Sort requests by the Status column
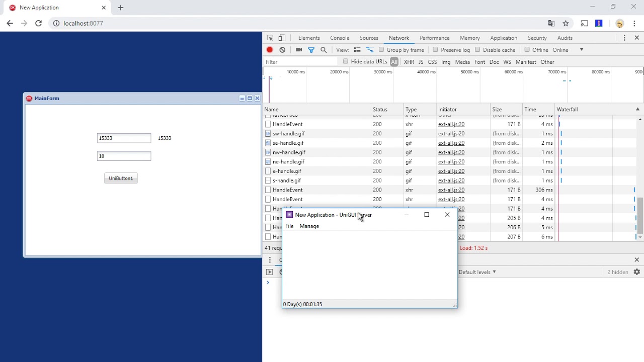The image size is (644, 362). tap(387, 109)
